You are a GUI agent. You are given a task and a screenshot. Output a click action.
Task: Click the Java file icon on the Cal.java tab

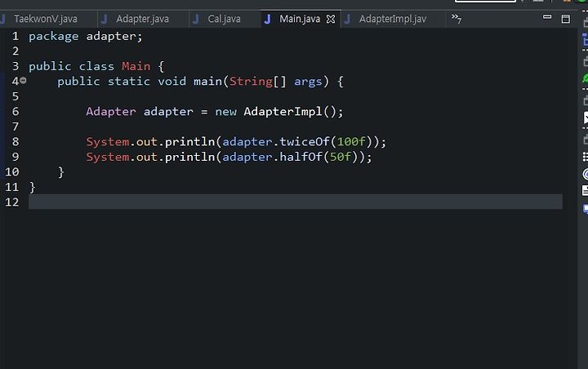point(196,19)
